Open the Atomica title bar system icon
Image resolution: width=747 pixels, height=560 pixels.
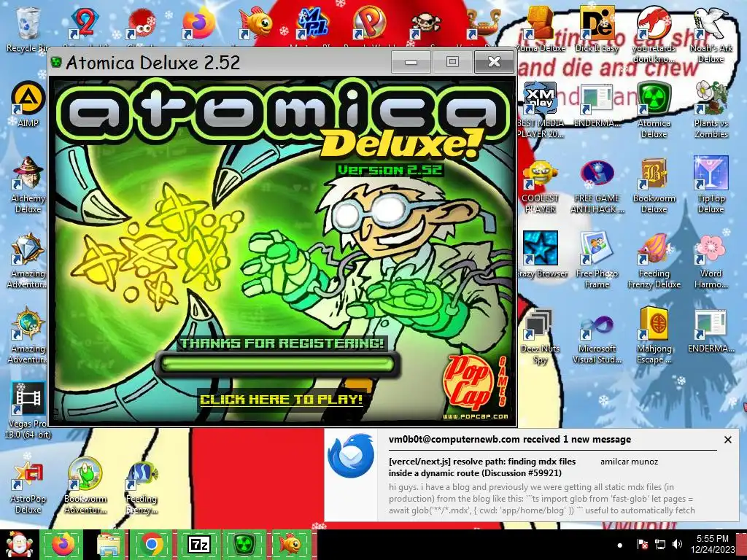tap(56, 63)
